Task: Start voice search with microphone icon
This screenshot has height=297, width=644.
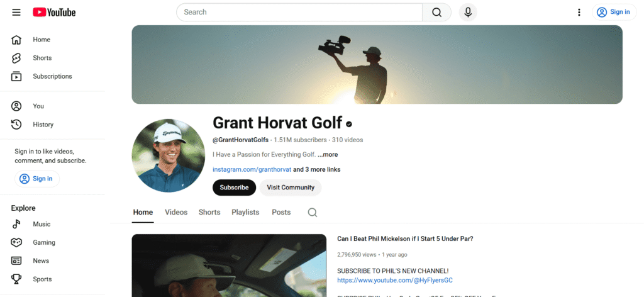Action: click(468, 13)
